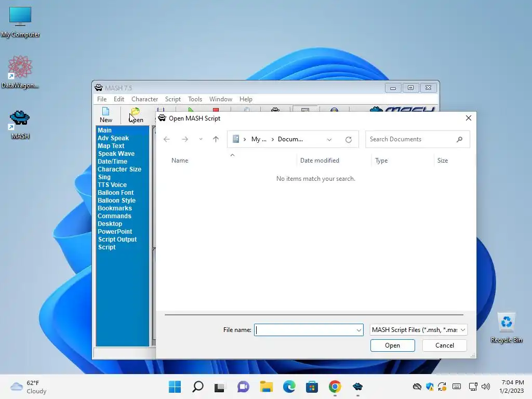Select the Recycle Bin icon
532x399 pixels.
point(506,328)
